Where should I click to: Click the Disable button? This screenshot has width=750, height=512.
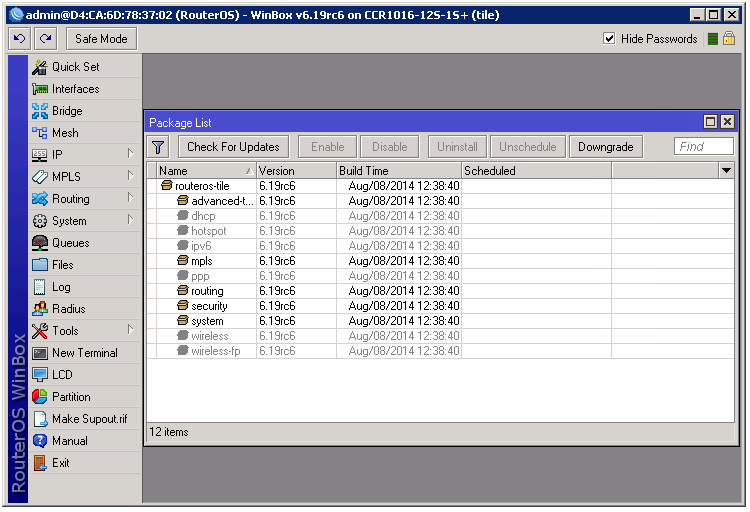[x=390, y=147]
